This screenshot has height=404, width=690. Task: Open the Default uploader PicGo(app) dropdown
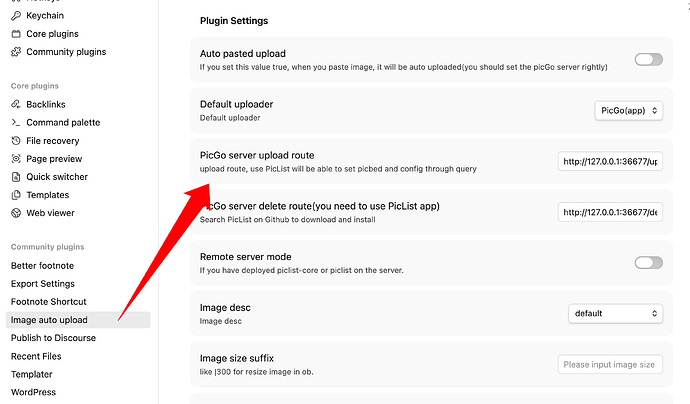628,110
